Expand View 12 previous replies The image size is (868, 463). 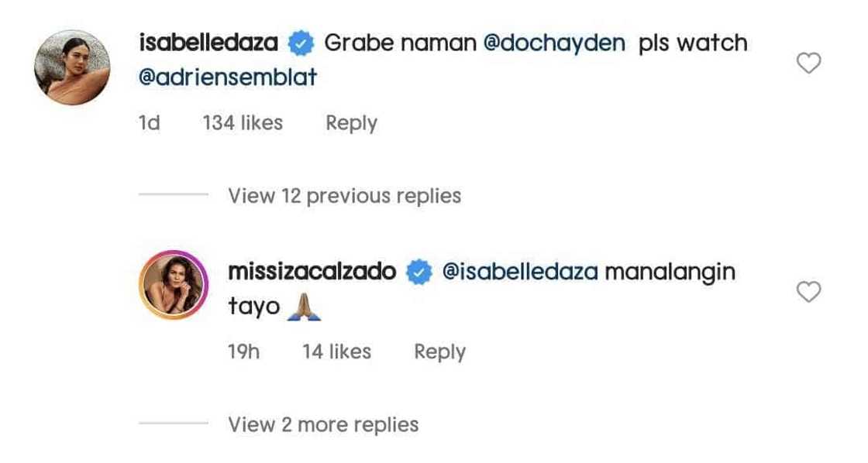[344, 196]
